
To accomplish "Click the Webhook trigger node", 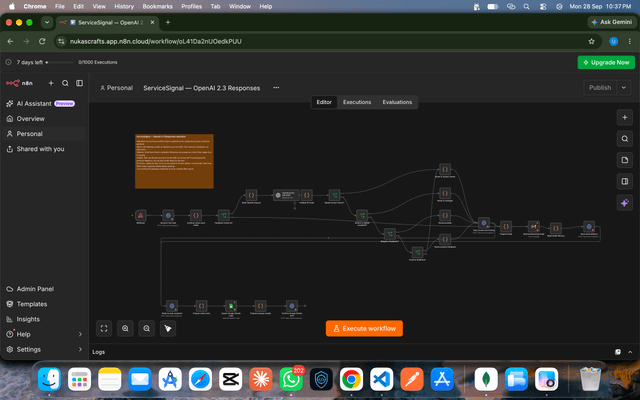I will tap(141, 215).
